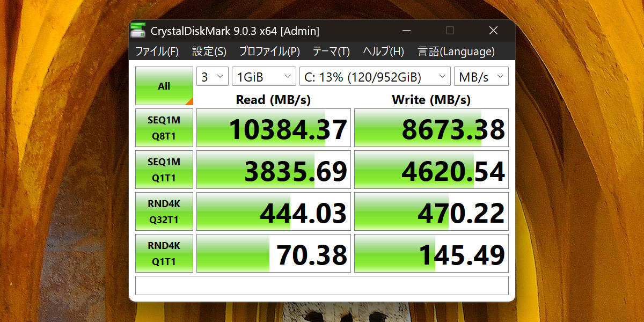Click the 145.49 random write result
The image size is (644, 322).
(x=431, y=253)
